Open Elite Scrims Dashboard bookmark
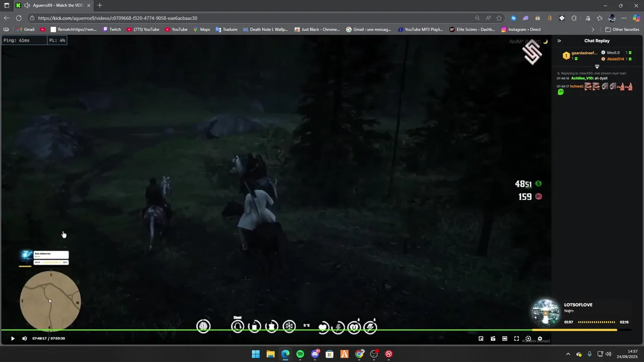Screen dimensions: 644x362 coord(472,30)
